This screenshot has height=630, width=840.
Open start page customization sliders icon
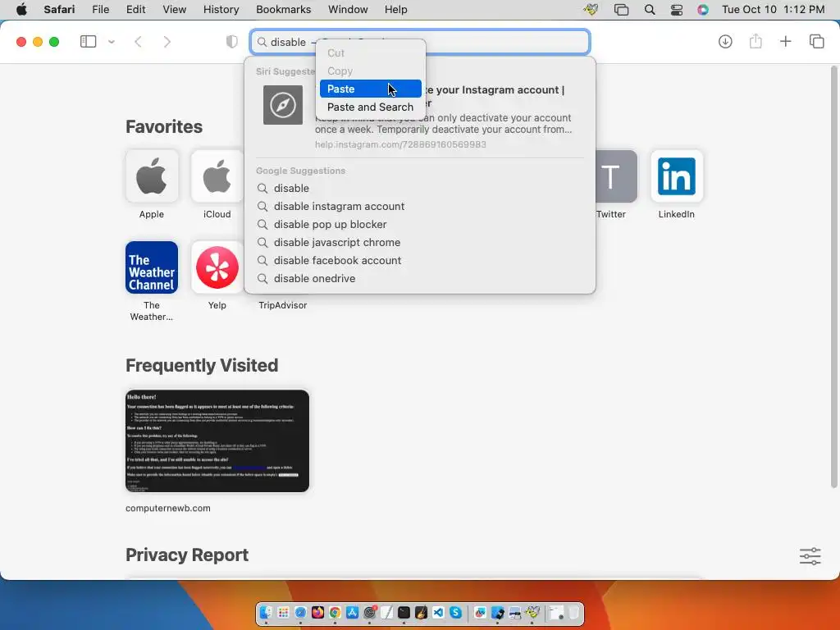point(810,556)
